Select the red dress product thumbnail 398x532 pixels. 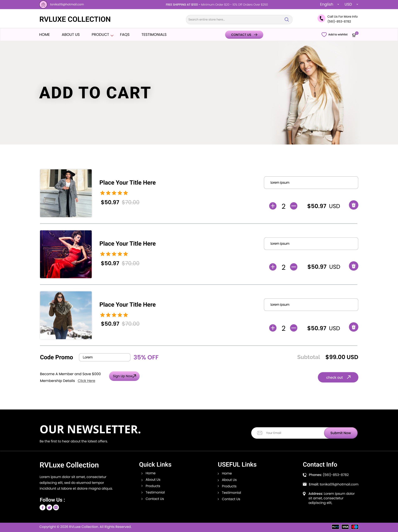66,254
